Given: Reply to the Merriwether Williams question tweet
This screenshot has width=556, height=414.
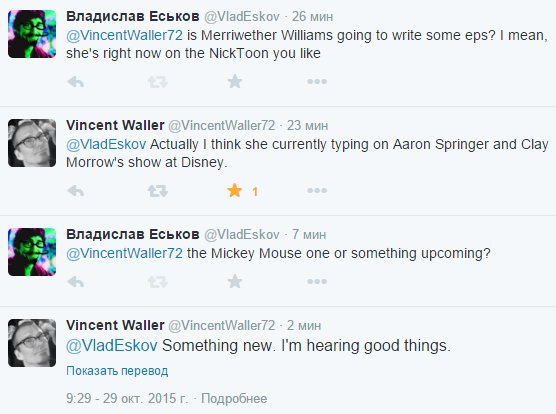Looking at the screenshot, I should click(76, 82).
